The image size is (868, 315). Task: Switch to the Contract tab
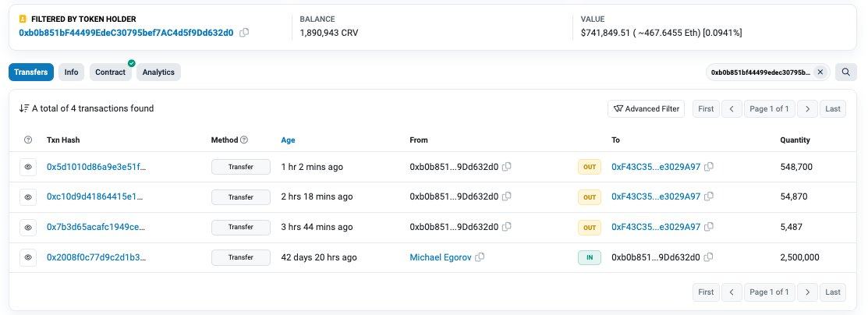[x=110, y=72]
